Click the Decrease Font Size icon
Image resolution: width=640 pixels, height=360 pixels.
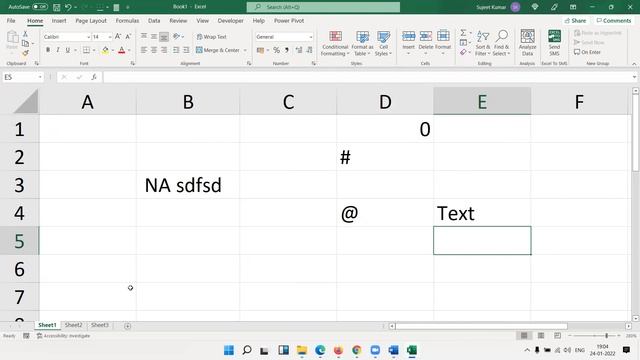click(128, 37)
